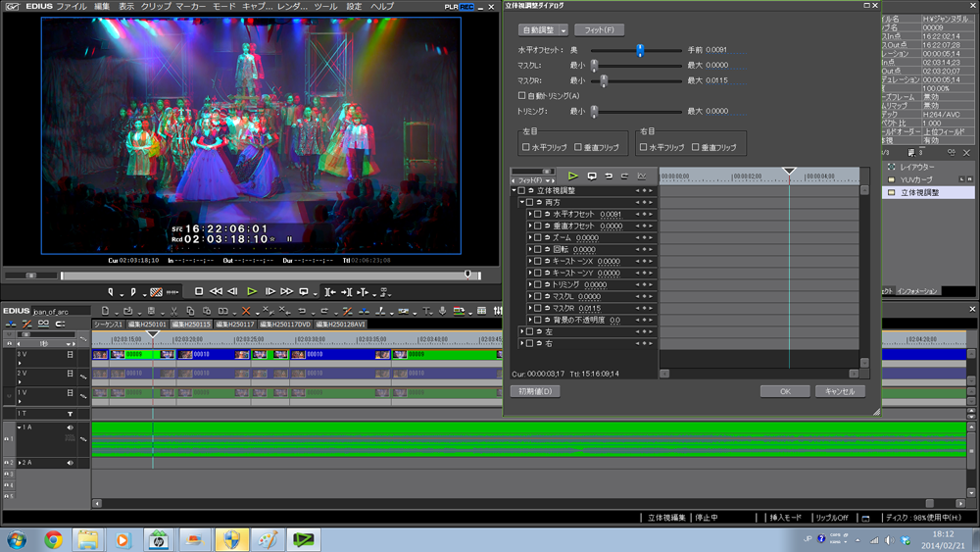Expand the 背景の不透明度 parameter row
The height and width of the screenshot is (552, 980).
[x=530, y=320]
